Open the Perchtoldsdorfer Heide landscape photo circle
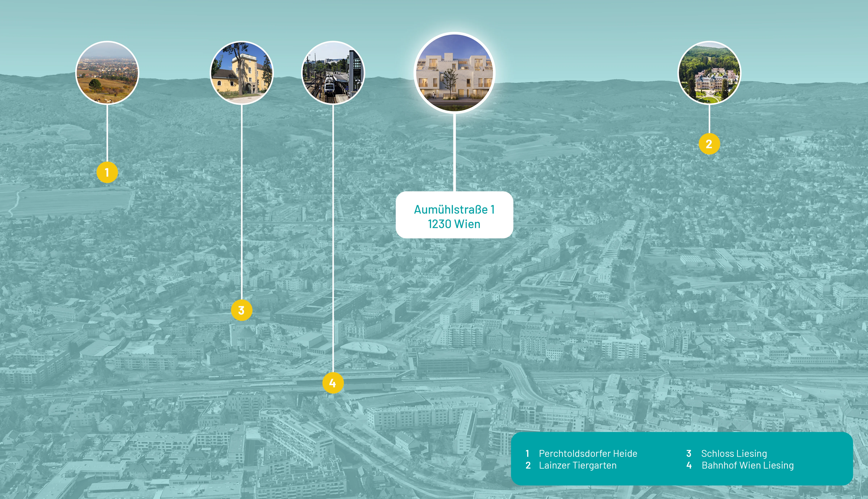The width and height of the screenshot is (868, 499). [107, 73]
